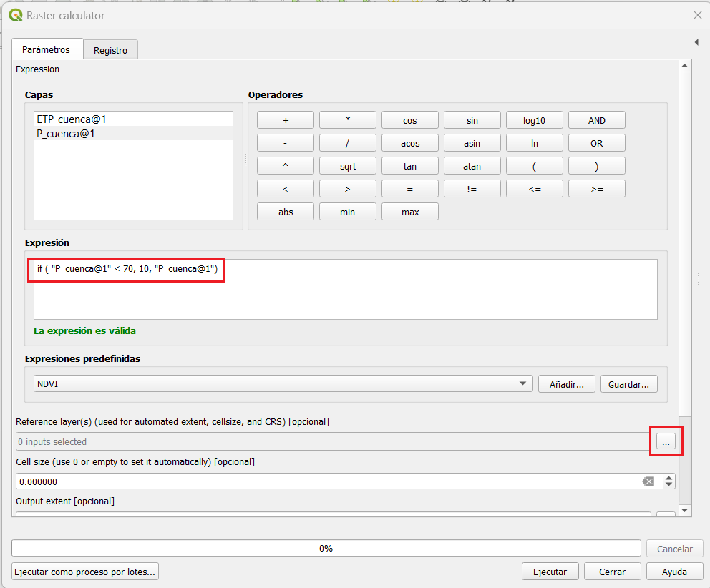Increase cell size with up arrow
The width and height of the screenshot is (710, 588).
[669, 478]
